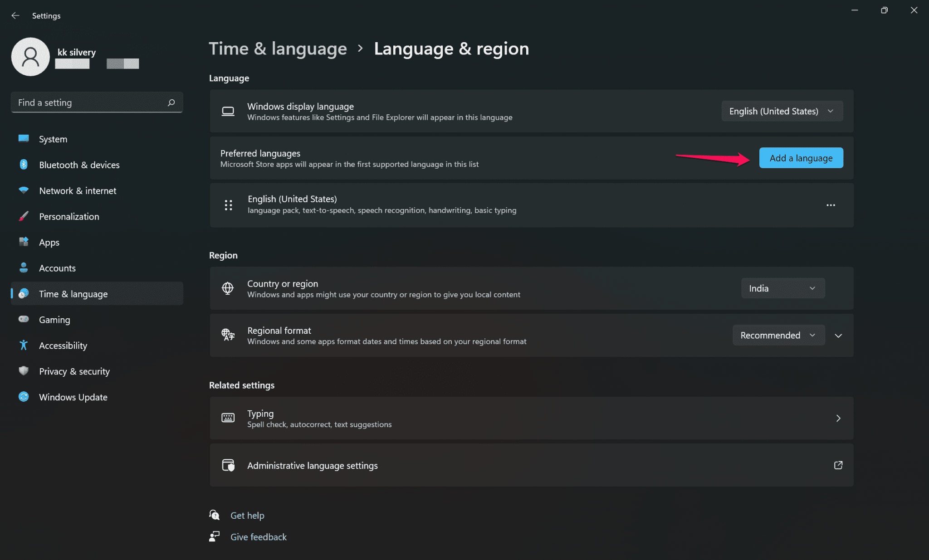Open the Country or region dropdown showing India
This screenshot has height=560, width=929.
tap(782, 288)
